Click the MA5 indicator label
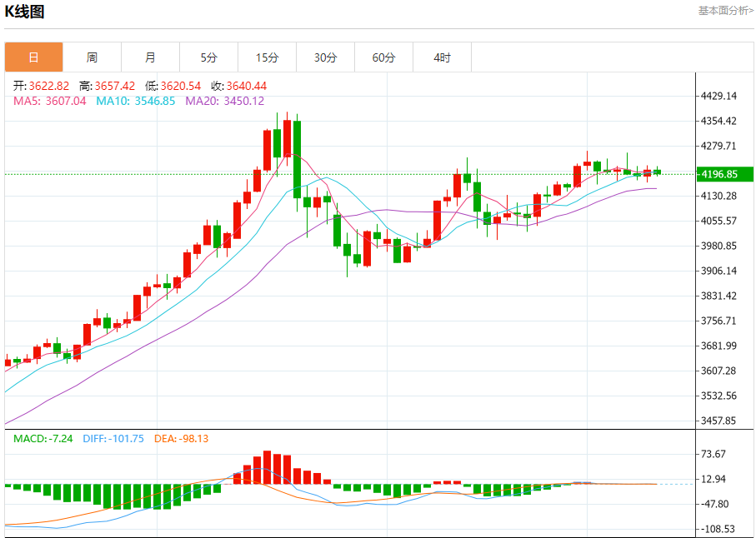 (x=50, y=101)
